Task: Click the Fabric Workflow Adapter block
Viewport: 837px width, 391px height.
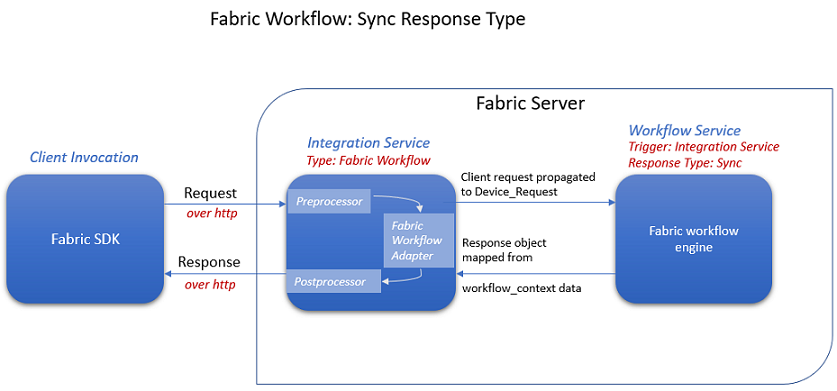Action: 418,240
